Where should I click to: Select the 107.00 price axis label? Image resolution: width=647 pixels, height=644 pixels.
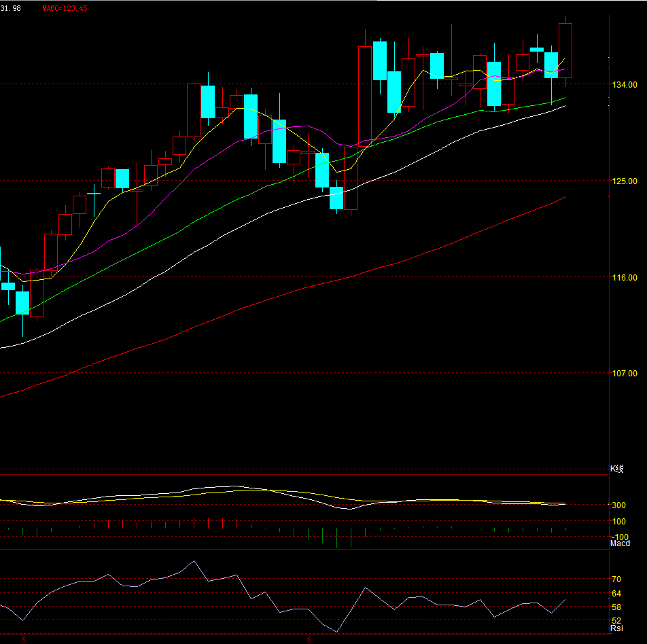click(x=625, y=374)
